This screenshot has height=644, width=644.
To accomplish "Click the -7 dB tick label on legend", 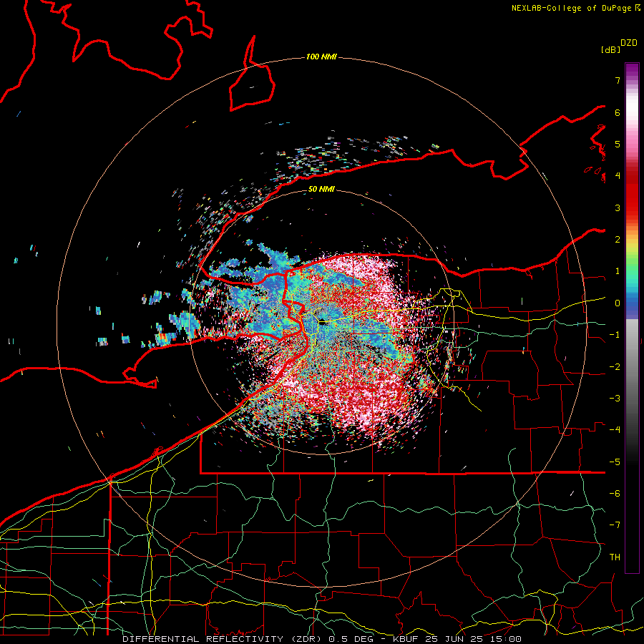I will click(615, 525).
